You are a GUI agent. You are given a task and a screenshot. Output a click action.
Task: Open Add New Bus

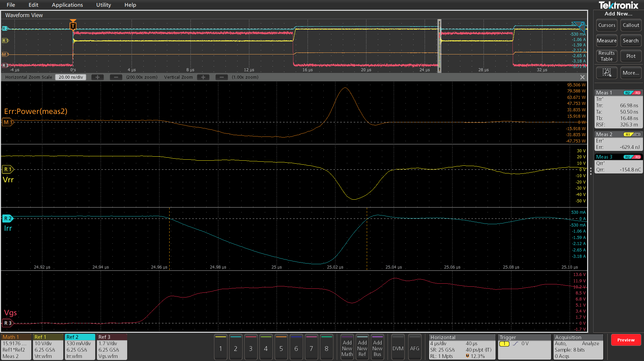[x=377, y=347]
